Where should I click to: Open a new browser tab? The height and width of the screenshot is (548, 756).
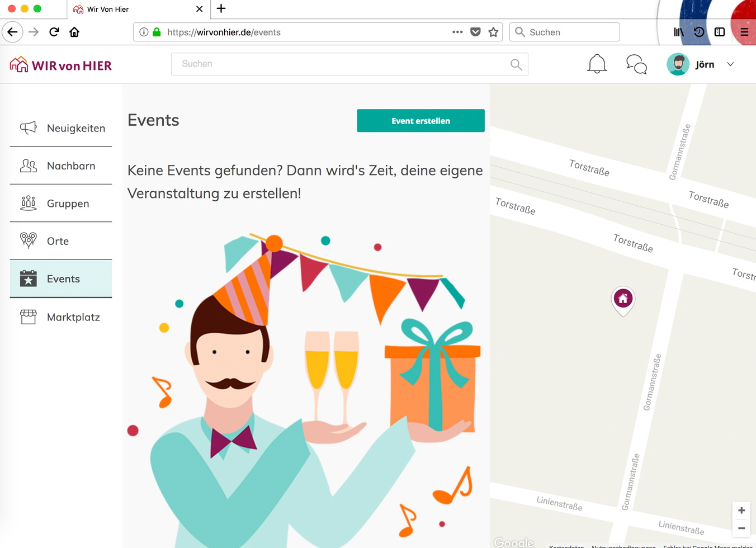pos(221,8)
